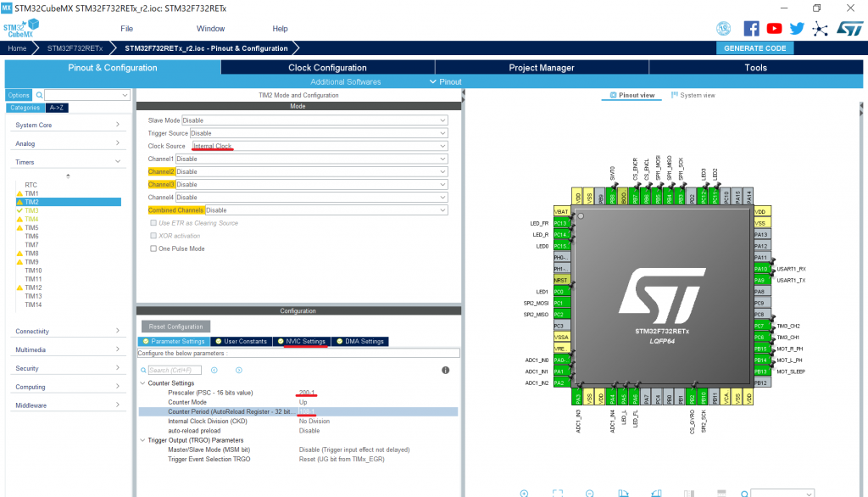This screenshot has height=497, width=868.
Task: Click the 10-year anniversary badge icon
Action: [723, 28]
